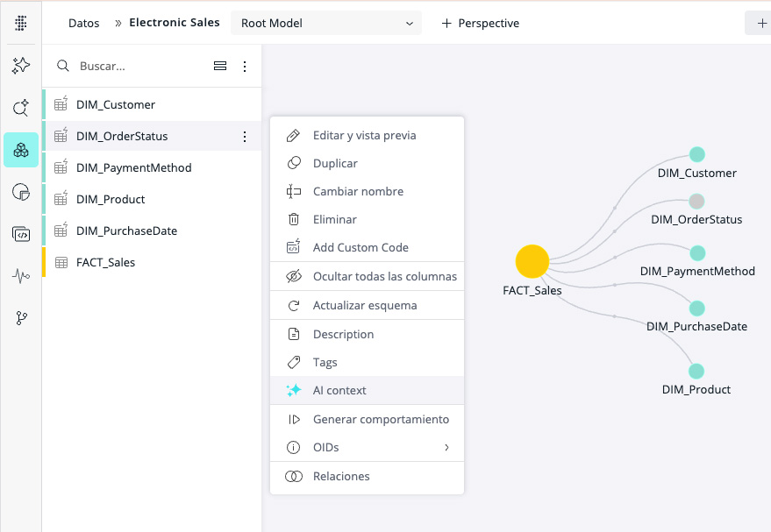Select Generar comportamiento menu entry
Screen dimensions: 771x532
coord(367,420)
